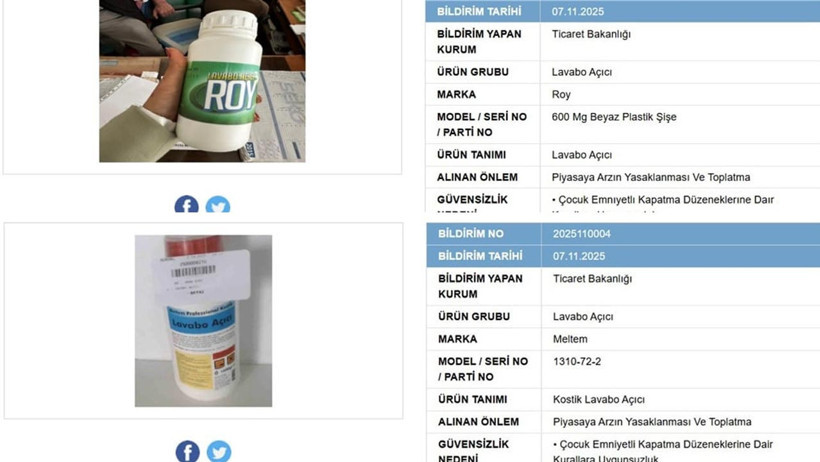
Task: Click the 1310-72-2 model number
Action: pyautogui.click(x=577, y=362)
